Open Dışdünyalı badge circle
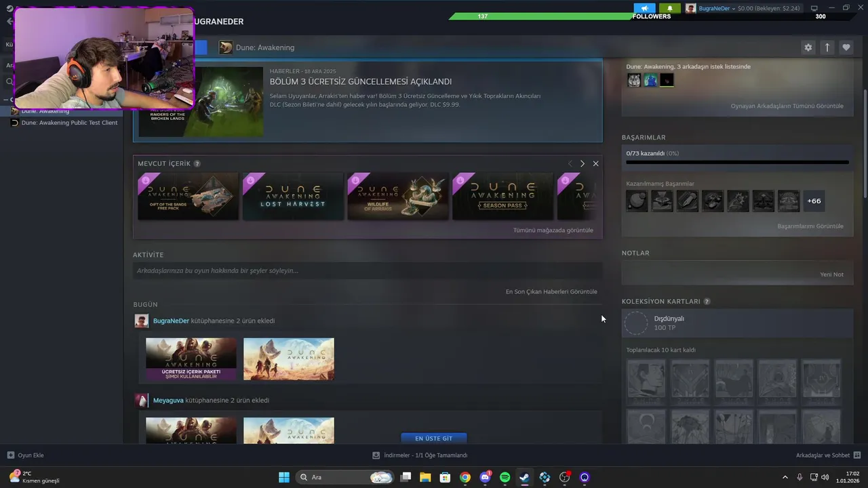This screenshot has width=868, height=488. pyautogui.click(x=636, y=323)
